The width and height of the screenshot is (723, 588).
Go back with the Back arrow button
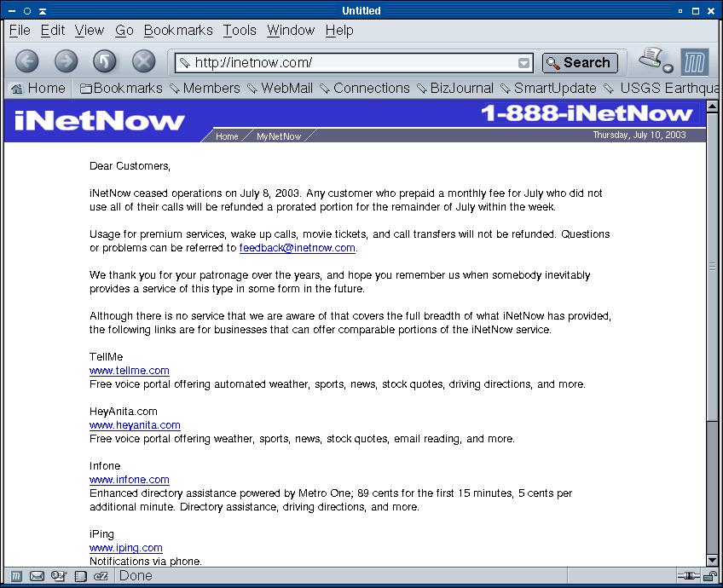(27, 61)
